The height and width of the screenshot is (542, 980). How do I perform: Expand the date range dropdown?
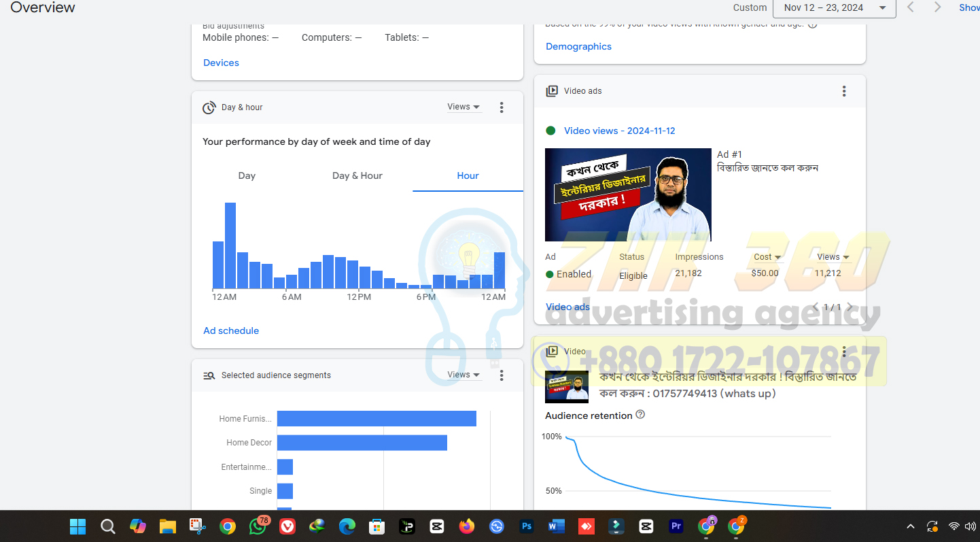point(834,7)
